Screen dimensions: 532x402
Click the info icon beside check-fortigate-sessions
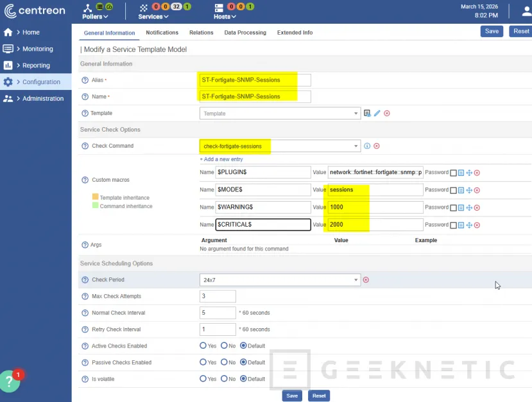coord(367,146)
